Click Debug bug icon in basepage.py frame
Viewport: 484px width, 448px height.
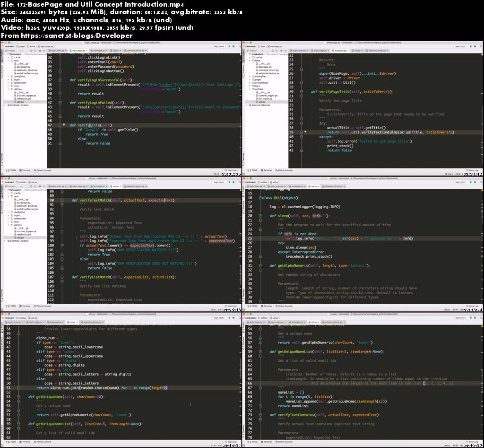(x=475, y=46)
